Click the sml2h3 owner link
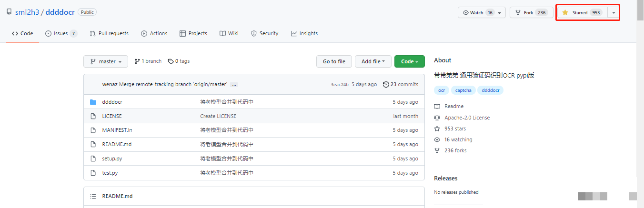Viewport: 644px width, 208px height. 27,12
